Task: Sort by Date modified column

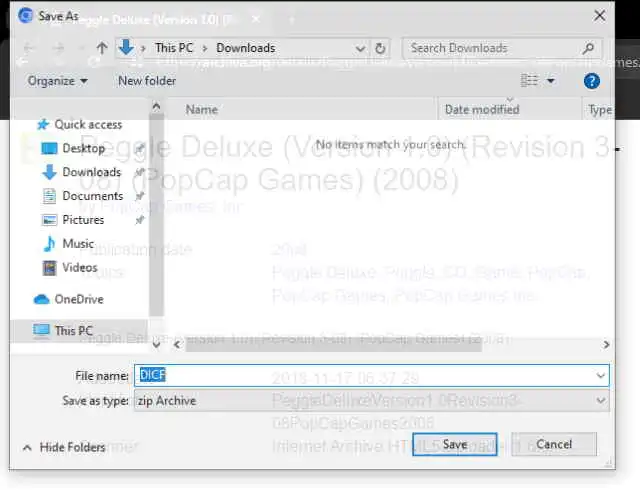Action: [x=482, y=109]
